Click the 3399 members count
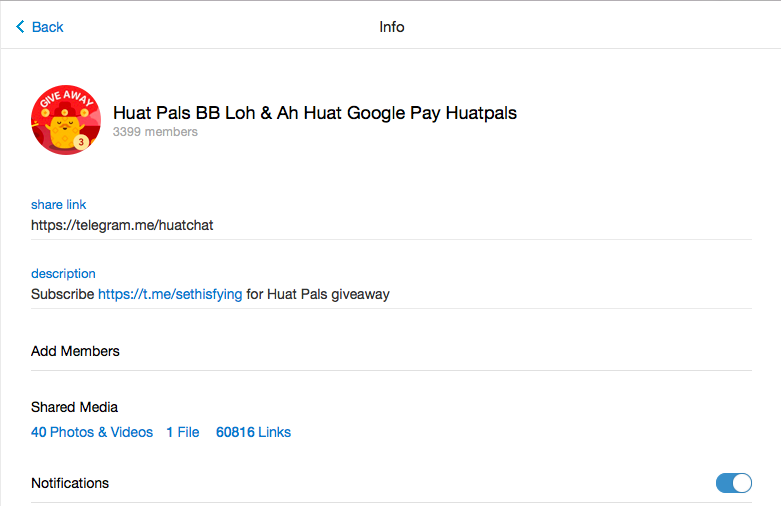Viewport: 781px width, 506px height. (x=155, y=132)
